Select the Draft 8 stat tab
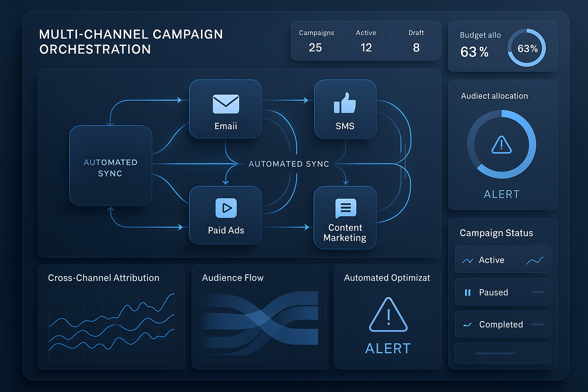588x392 pixels. tap(416, 41)
